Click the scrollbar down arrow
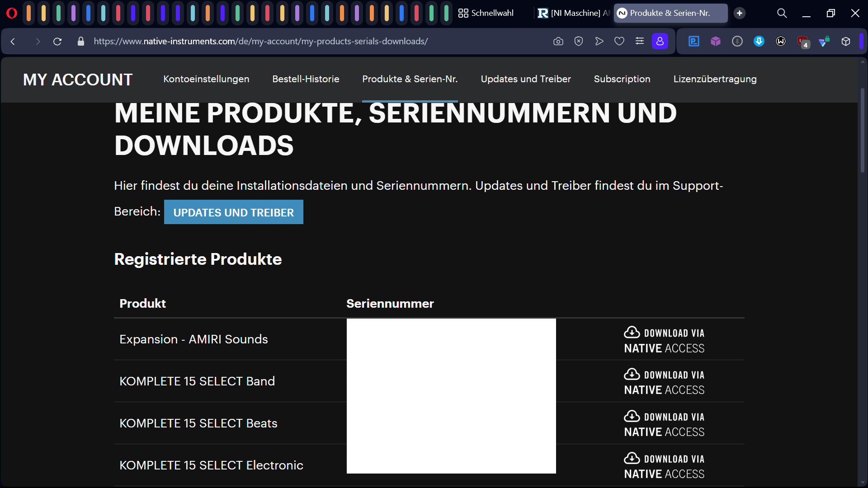 click(x=863, y=482)
